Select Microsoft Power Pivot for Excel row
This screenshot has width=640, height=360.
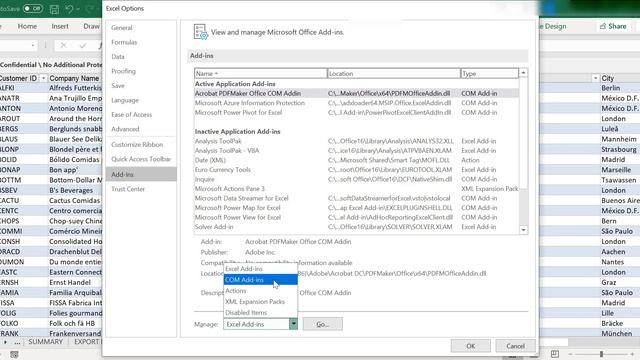pyautogui.click(x=356, y=112)
